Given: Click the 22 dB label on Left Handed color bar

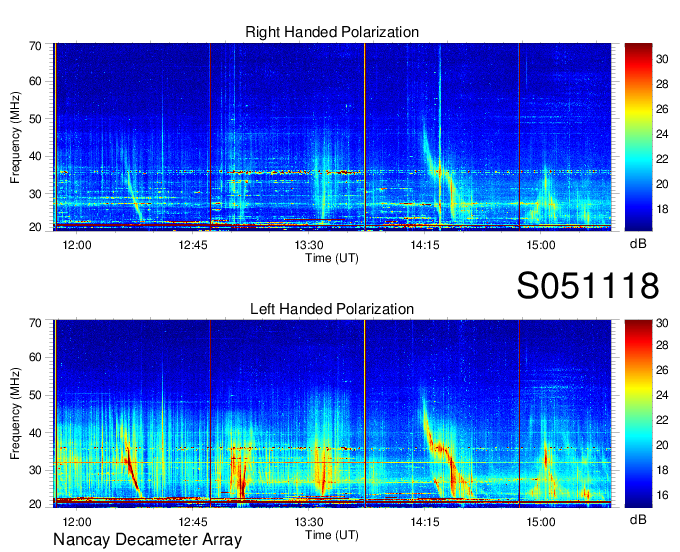Looking at the screenshot, I should (662, 420).
